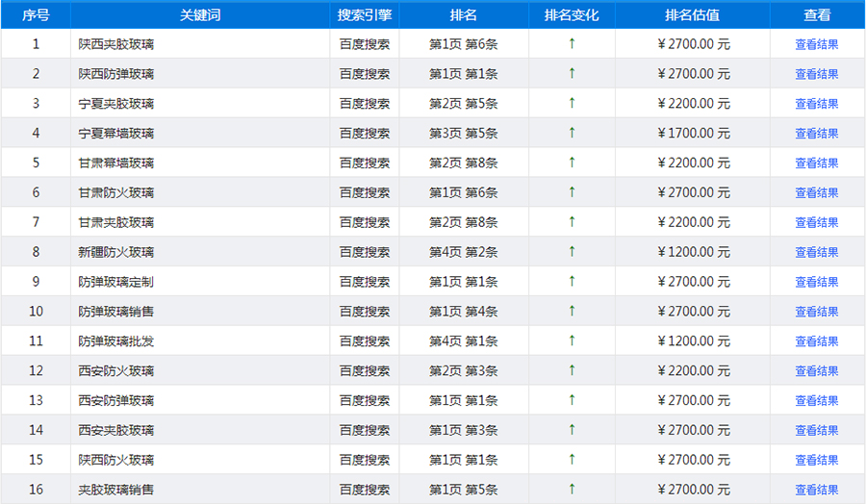Click the 排名估值 column header

(693, 14)
